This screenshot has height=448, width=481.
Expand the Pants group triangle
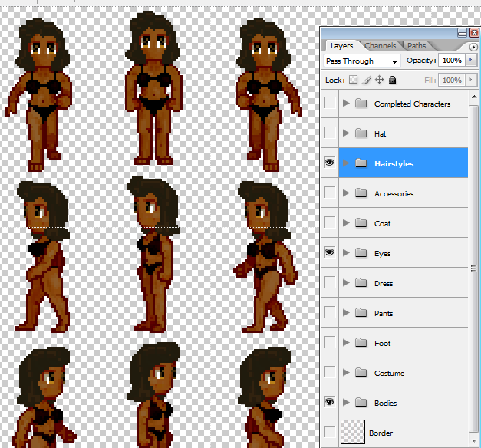pos(346,312)
